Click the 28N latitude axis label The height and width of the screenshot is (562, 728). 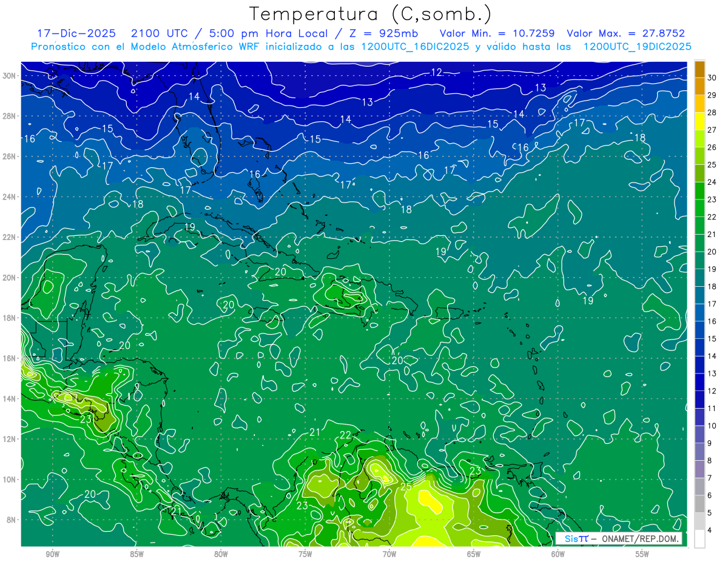10,116
